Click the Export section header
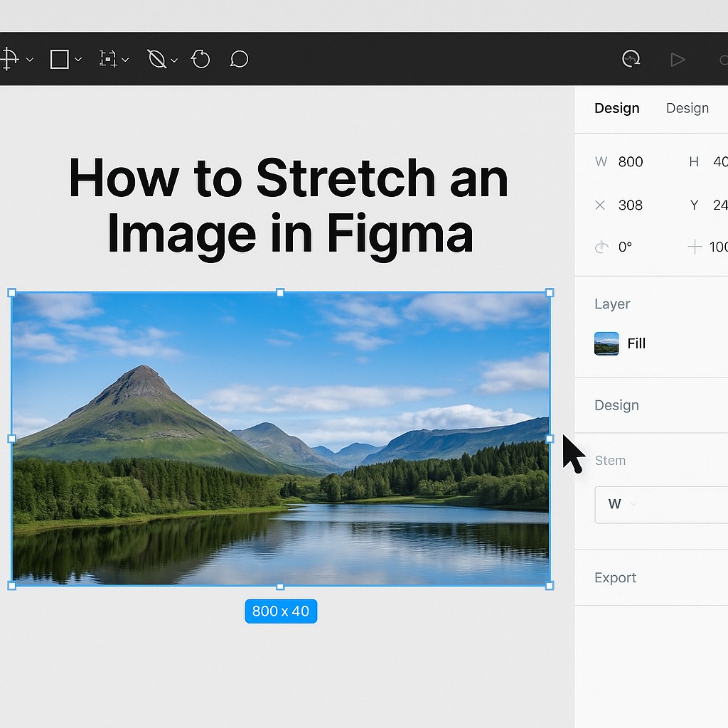 pyautogui.click(x=615, y=577)
